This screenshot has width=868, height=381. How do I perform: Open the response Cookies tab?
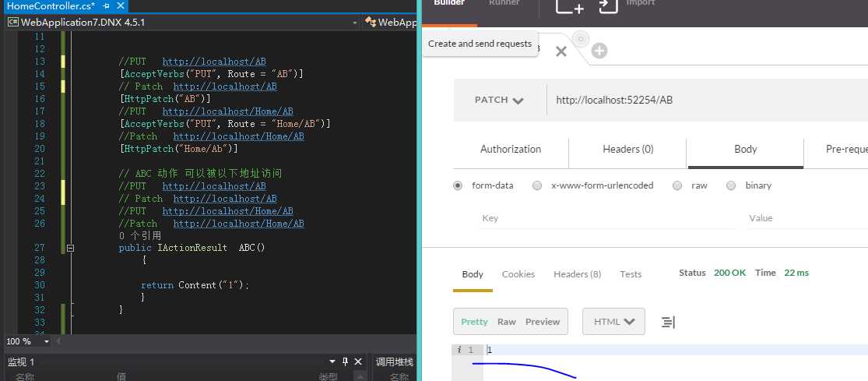point(518,274)
